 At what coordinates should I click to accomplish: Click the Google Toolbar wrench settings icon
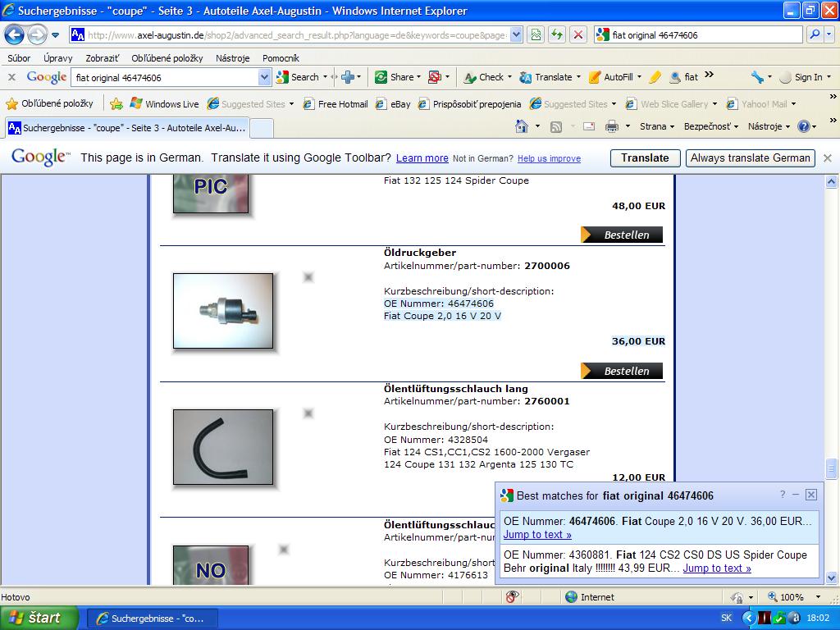(756, 77)
